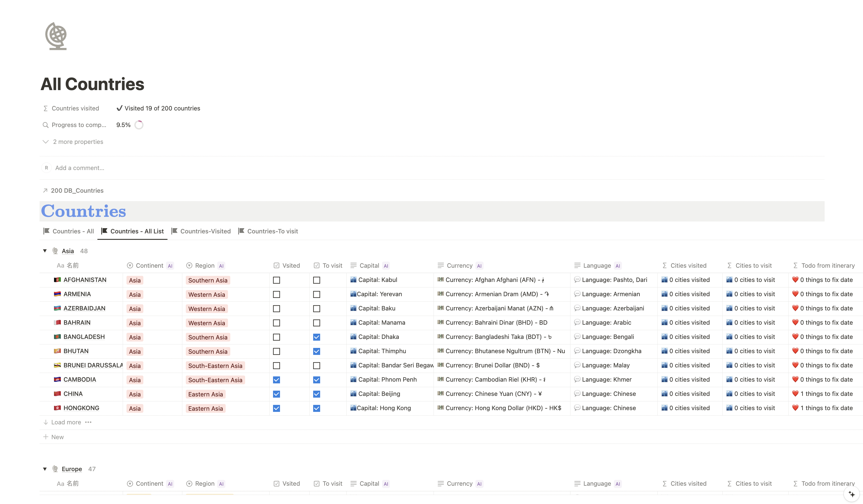Image resolution: width=863 pixels, height=504 pixels.
Task: Click the arrow icon beside 200 DB_Countries
Action: pyautogui.click(x=45, y=190)
